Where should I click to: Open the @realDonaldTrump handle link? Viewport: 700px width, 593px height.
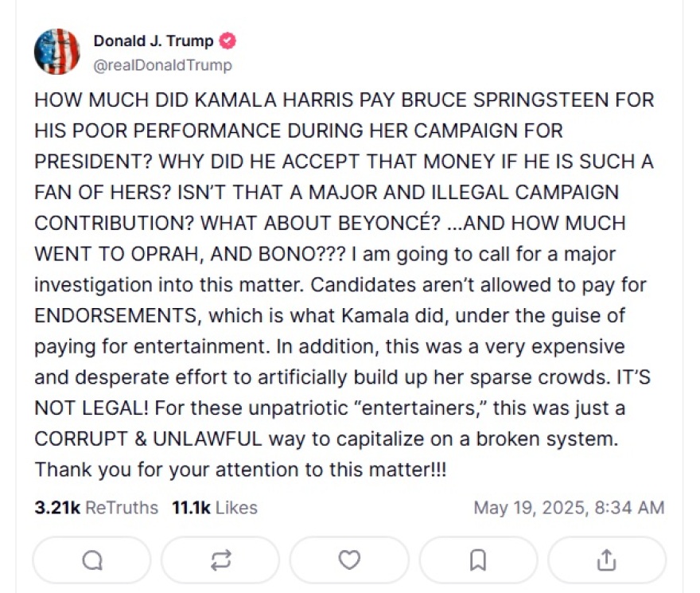162,65
